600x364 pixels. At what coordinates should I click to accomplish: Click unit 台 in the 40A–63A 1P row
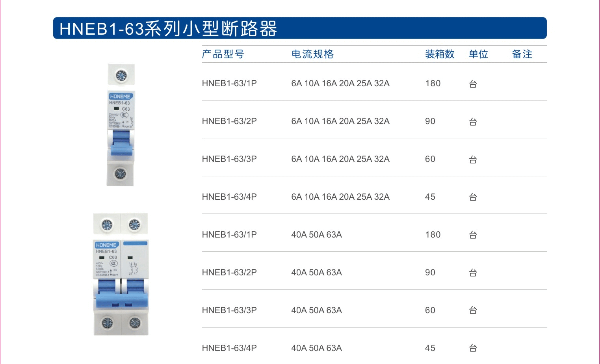click(473, 235)
